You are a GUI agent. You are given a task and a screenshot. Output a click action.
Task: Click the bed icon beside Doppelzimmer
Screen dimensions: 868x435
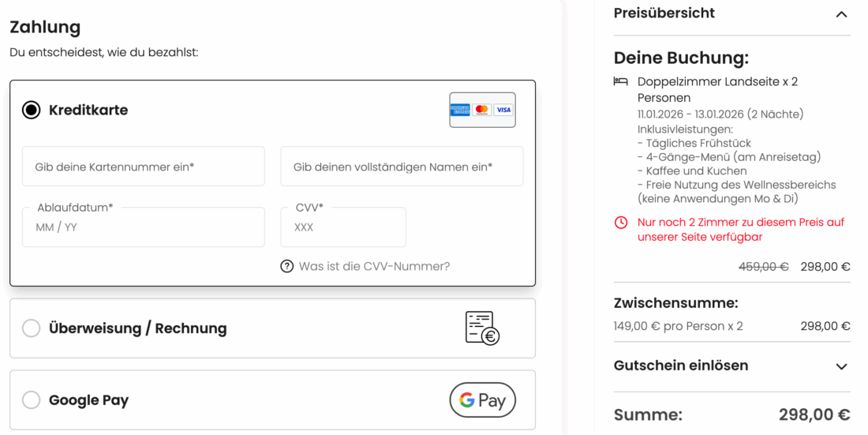621,81
